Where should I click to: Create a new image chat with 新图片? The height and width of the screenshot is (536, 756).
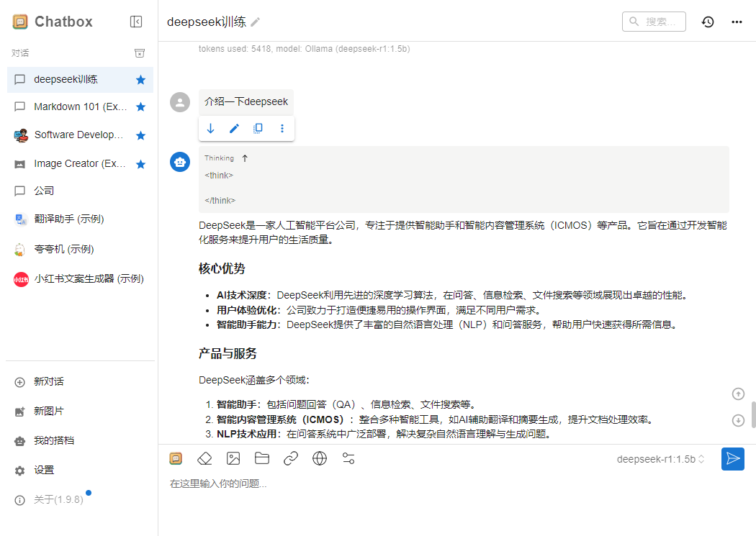click(x=80, y=412)
